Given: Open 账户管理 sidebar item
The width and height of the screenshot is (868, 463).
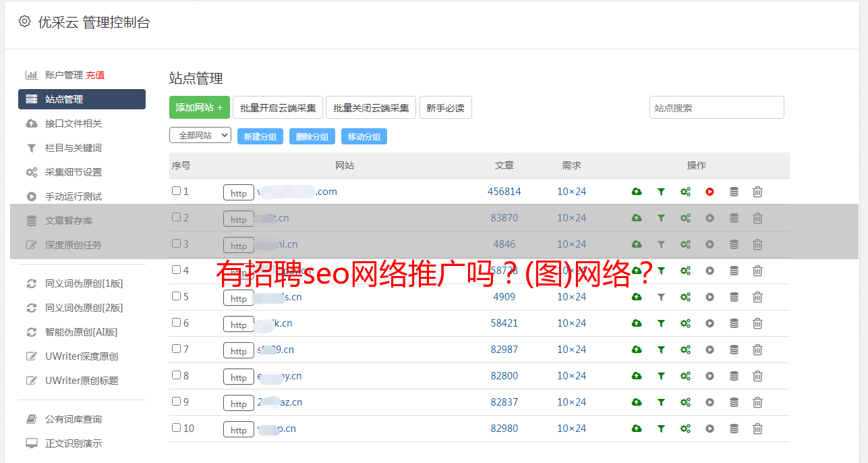Looking at the screenshot, I should (63, 75).
